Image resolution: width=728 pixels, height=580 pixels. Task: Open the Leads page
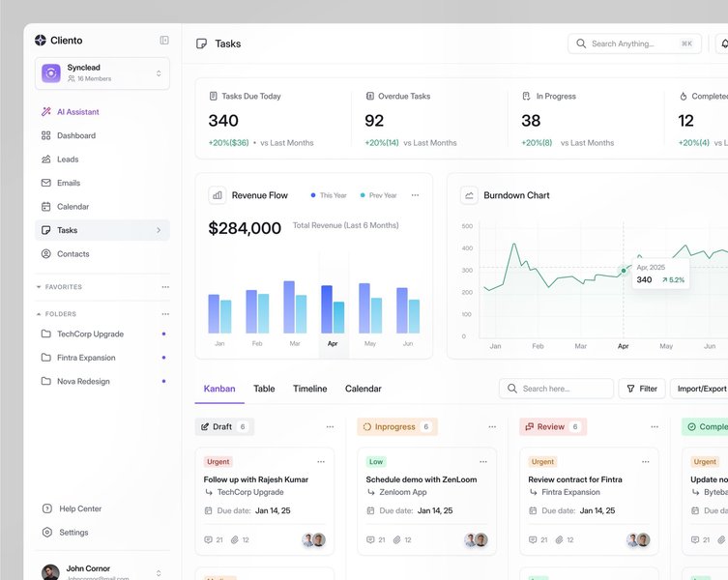tap(60, 159)
